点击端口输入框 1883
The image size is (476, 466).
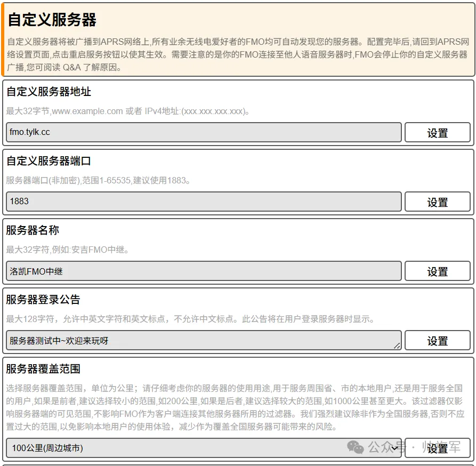coord(203,202)
